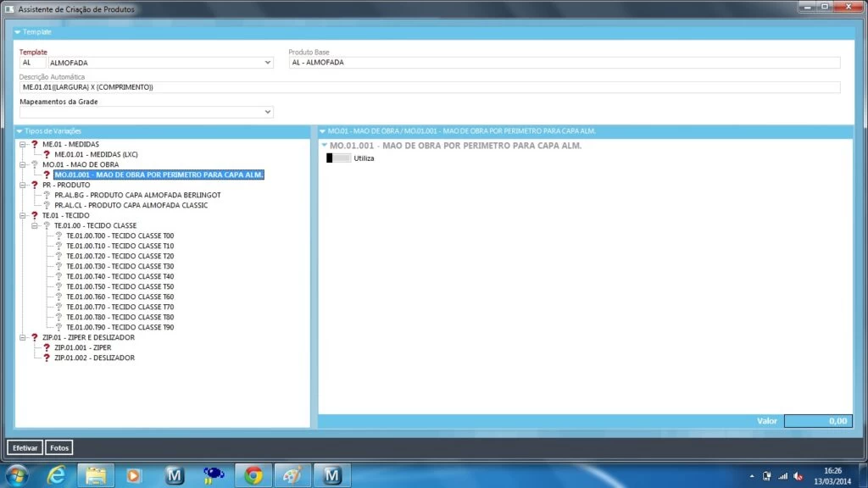
Task: Open the Paint app in the taskbar
Action: tap(291, 475)
